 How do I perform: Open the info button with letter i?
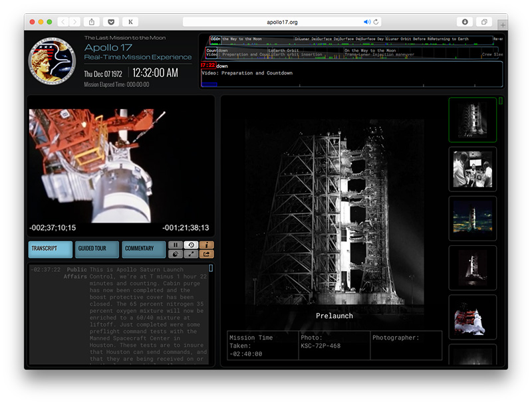pos(206,245)
